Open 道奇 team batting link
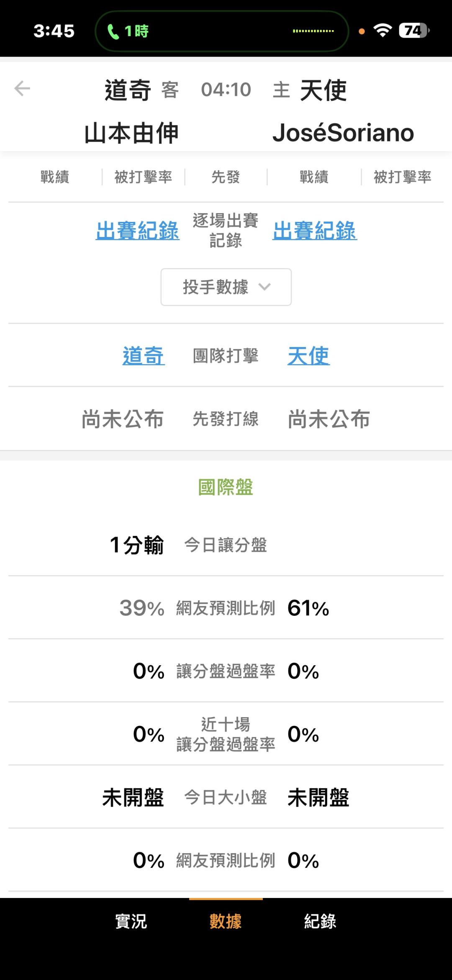 pyautogui.click(x=144, y=356)
